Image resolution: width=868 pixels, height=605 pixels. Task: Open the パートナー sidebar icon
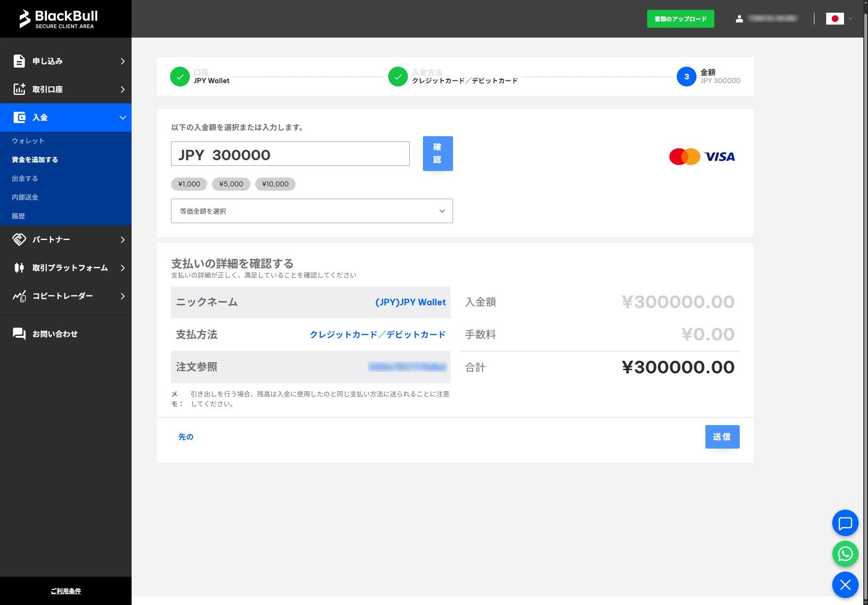point(19,240)
